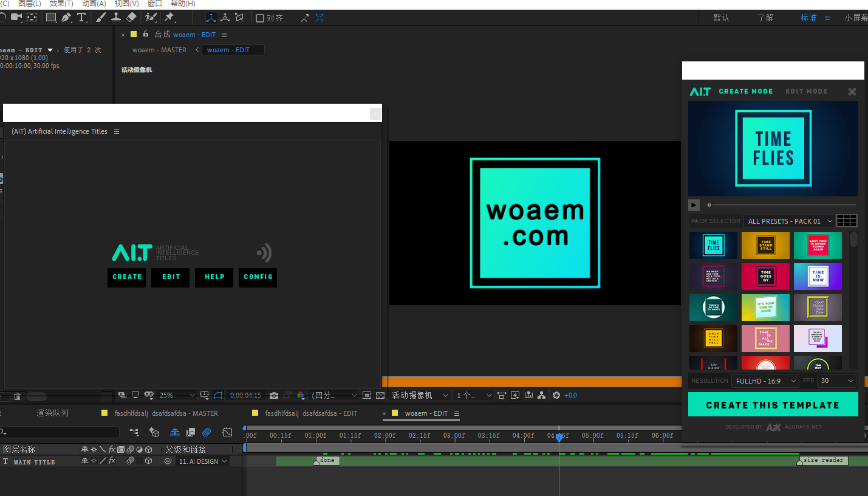Activate Local Axis mode icon
Viewport: 868px width, 496px height.
pyautogui.click(x=211, y=18)
